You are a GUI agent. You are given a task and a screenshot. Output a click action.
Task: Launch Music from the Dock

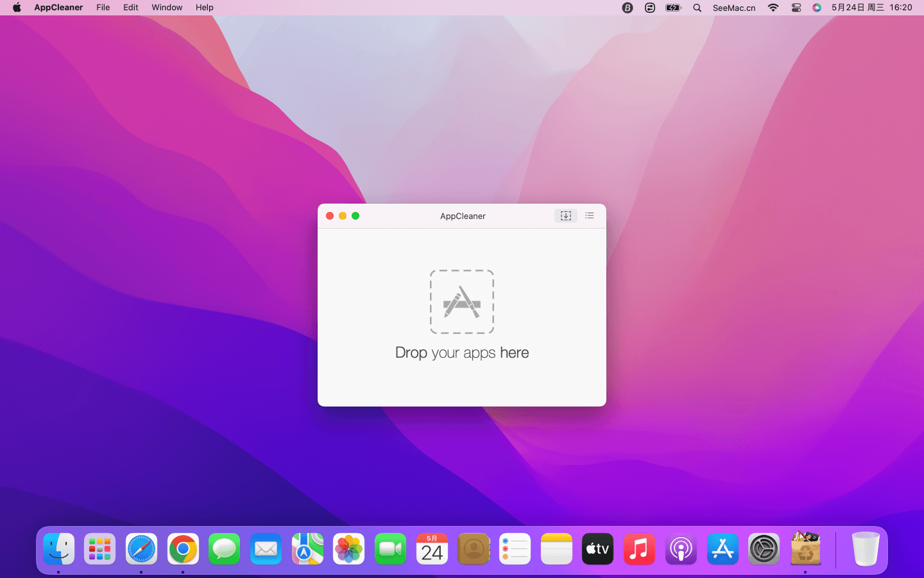pos(639,549)
